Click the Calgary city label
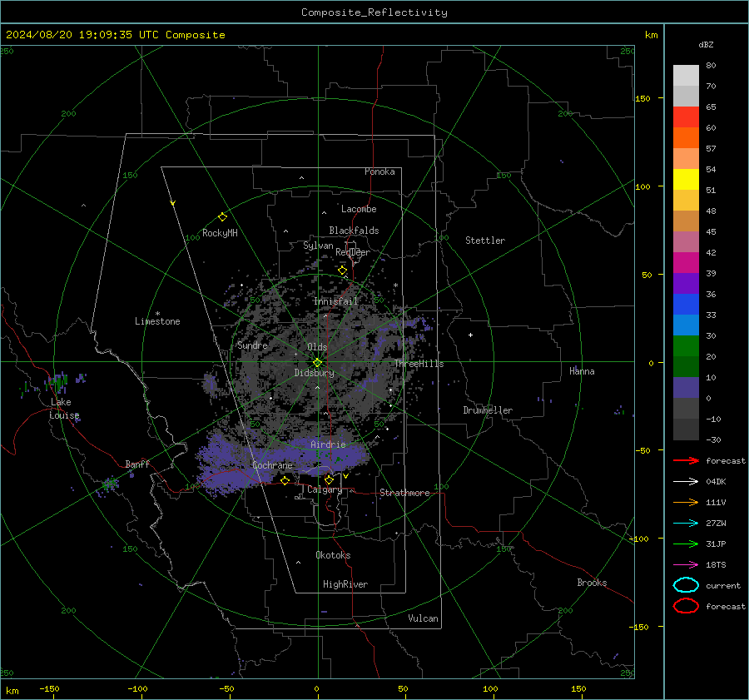The height and width of the screenshot is (700, 749). coord(325,489)
